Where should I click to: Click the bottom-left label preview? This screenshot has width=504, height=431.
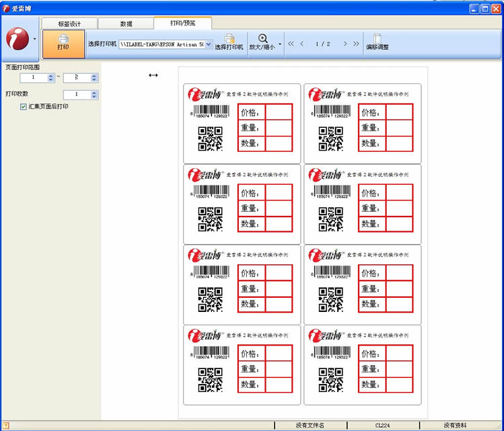pos(242,365)
